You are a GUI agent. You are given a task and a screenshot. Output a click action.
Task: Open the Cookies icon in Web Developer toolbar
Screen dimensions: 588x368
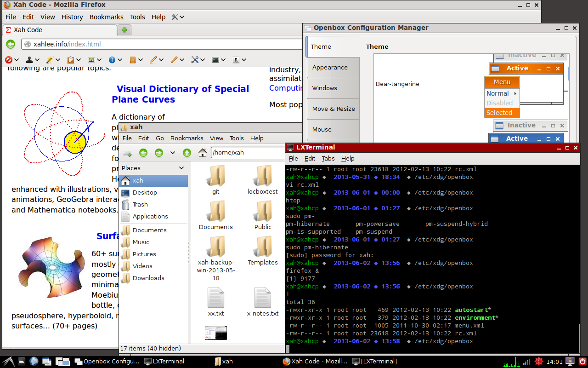(29, 60)
